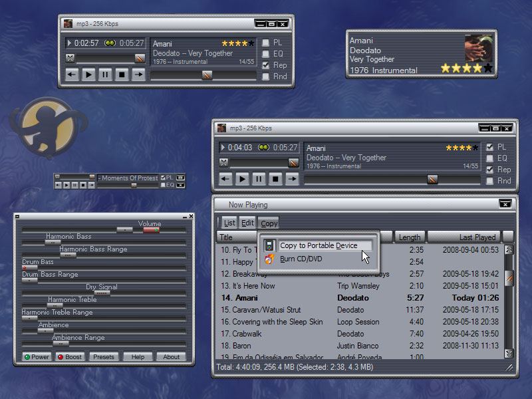The width and height of the screenshot is (532, 399).
Task: Open the sound enhancer panel's top-left menu button
Action: (x=17, y=217)
